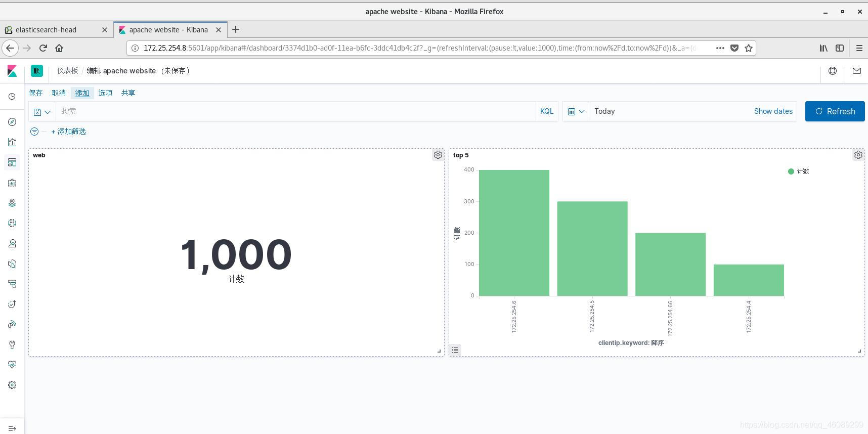Expand the sidebar with bottom arrow icon

click(x=12, y=428)
